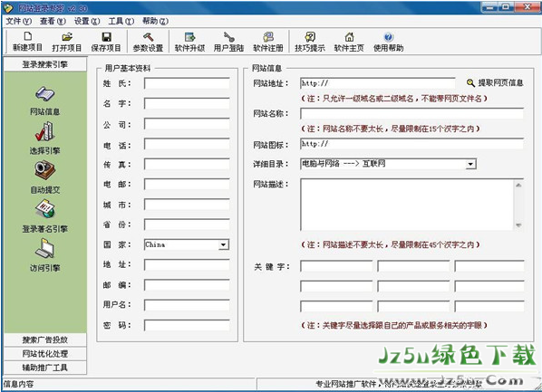Open the 工具 menu
The width and height of the screenshot is (542, 392).
tap(121, 21)
